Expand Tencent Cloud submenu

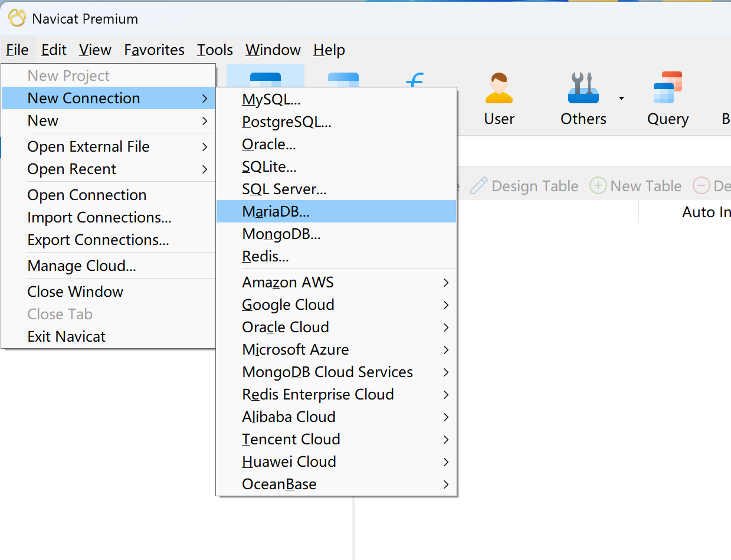[x=336, y=439]
